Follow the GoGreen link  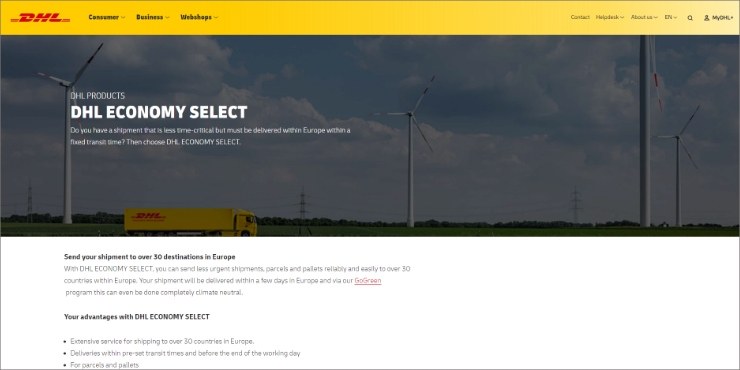coord(368,280)
